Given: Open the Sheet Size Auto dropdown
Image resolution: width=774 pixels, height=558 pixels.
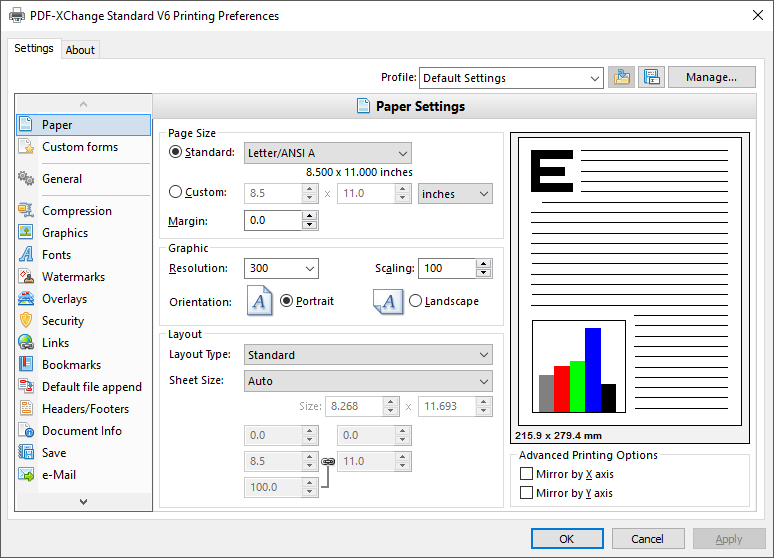Looking at the screenshot, I should (x=368, y=381).
